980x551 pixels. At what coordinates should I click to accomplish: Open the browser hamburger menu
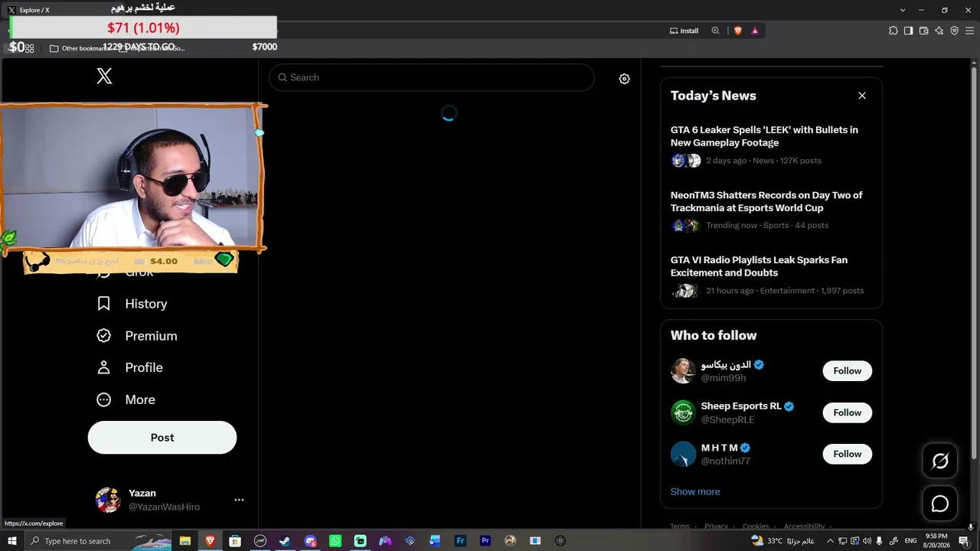970,31
